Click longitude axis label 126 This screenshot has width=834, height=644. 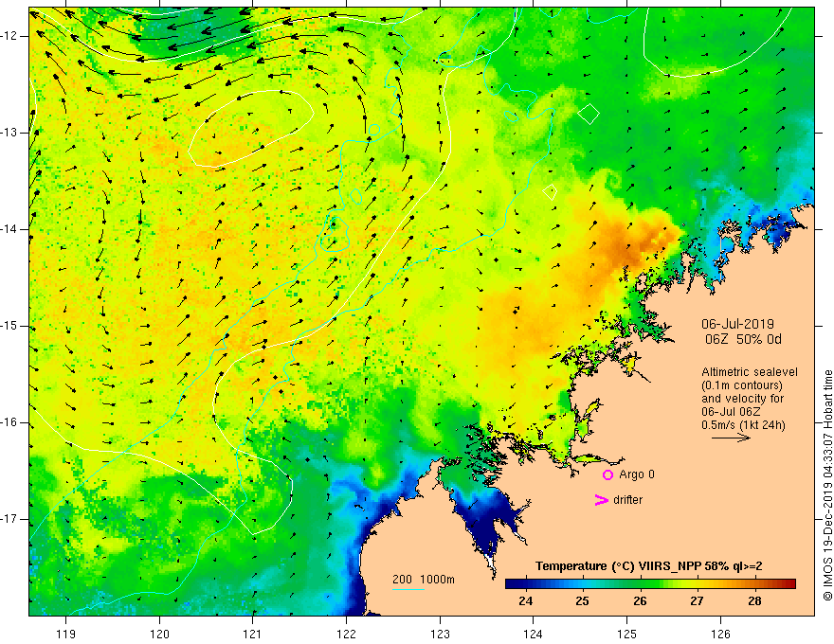(x=720, y=634)
